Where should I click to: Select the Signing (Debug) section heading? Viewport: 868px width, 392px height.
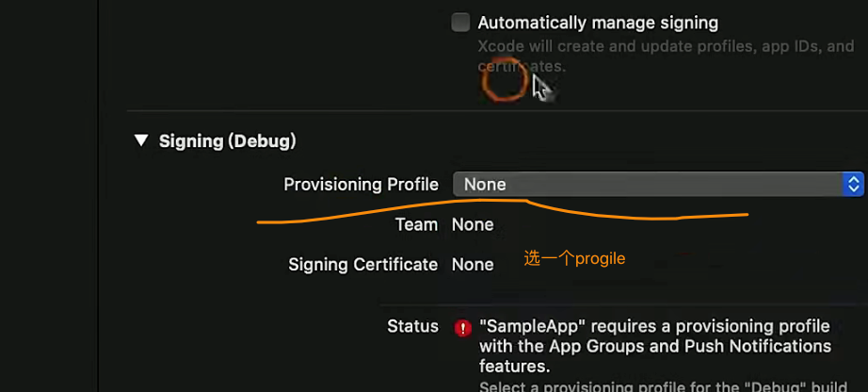click(x=227, y=141)
